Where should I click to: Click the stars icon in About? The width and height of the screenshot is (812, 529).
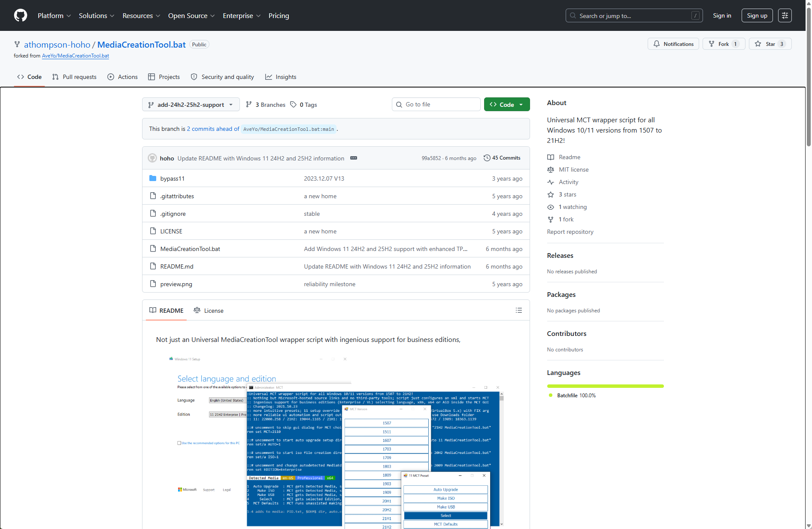551,194
